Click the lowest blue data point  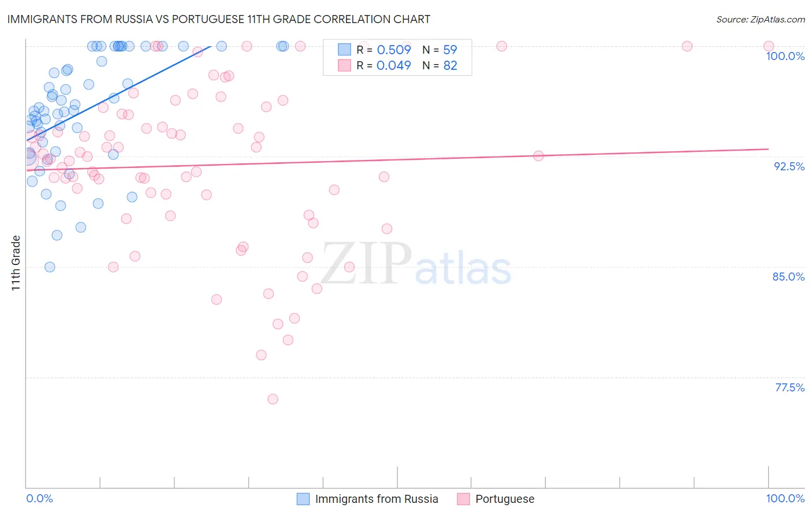[x=50, y=267]
